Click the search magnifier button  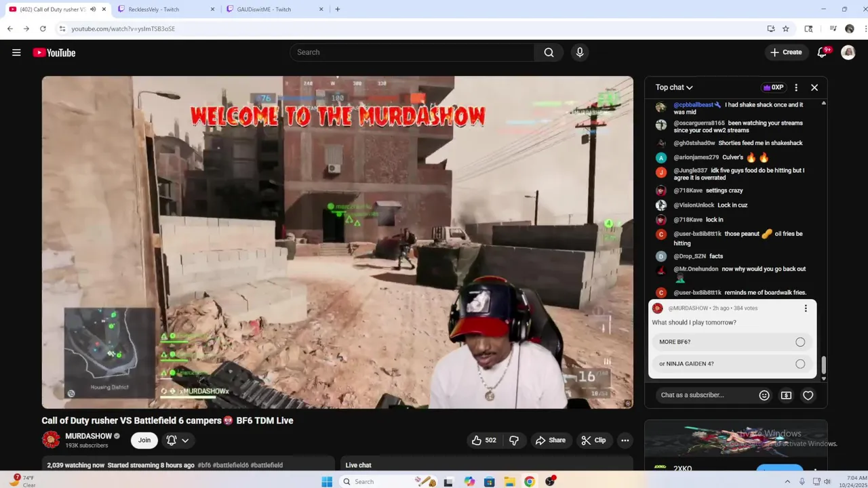549,52
